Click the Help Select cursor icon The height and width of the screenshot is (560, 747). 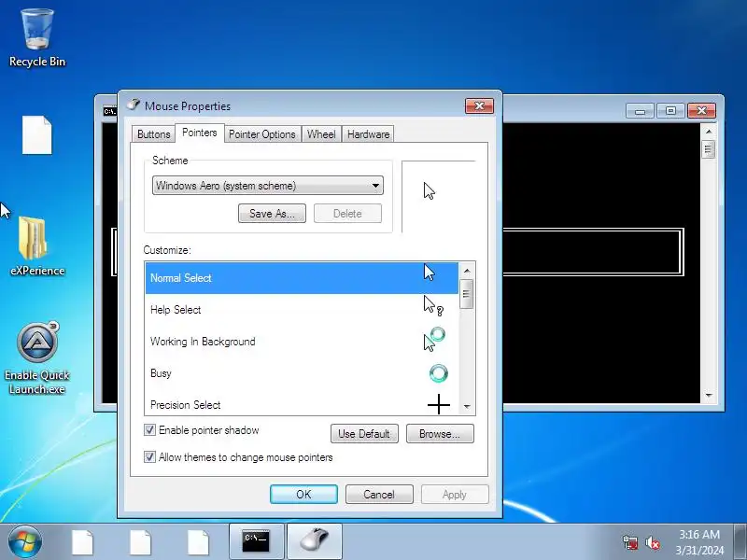pos(433,306)
